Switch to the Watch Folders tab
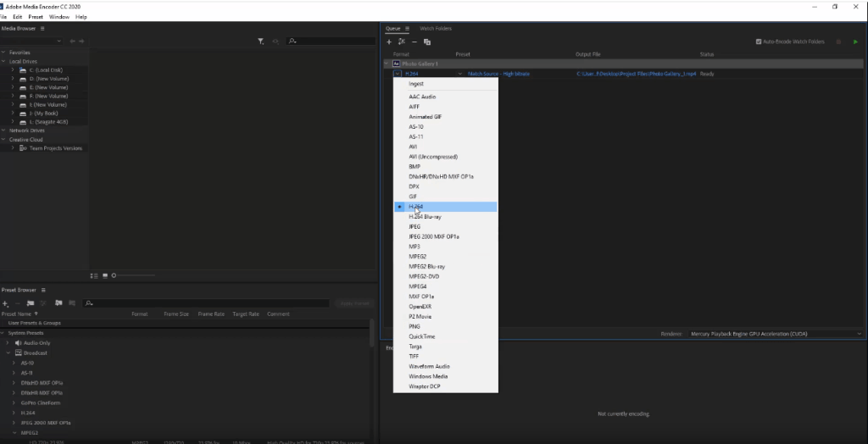Screen dimensions: 868x444 tap(436, 28)
